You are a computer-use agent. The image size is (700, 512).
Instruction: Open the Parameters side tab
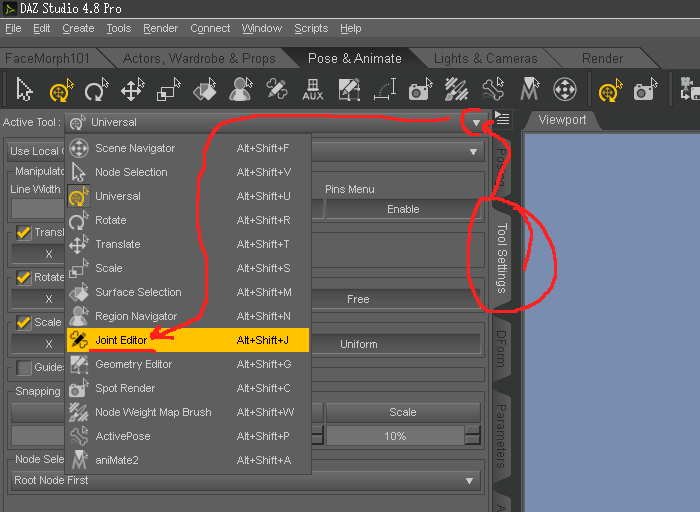click(502, 436)
